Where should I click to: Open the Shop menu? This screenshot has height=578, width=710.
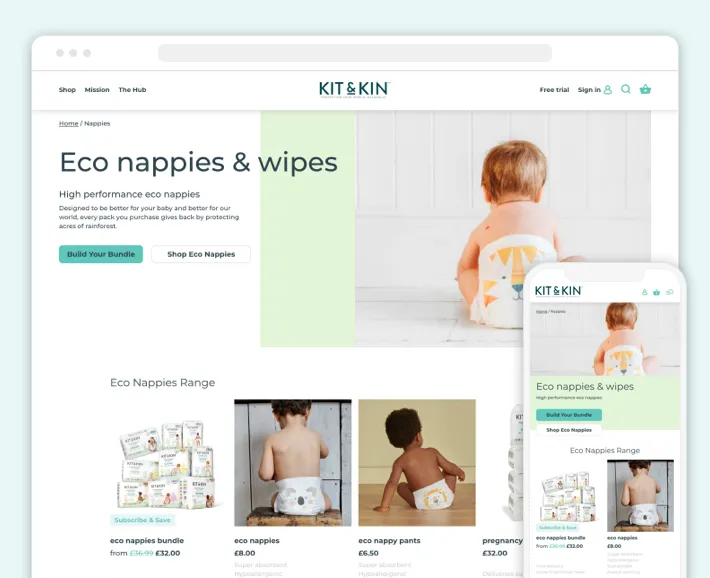click(67, 90)
